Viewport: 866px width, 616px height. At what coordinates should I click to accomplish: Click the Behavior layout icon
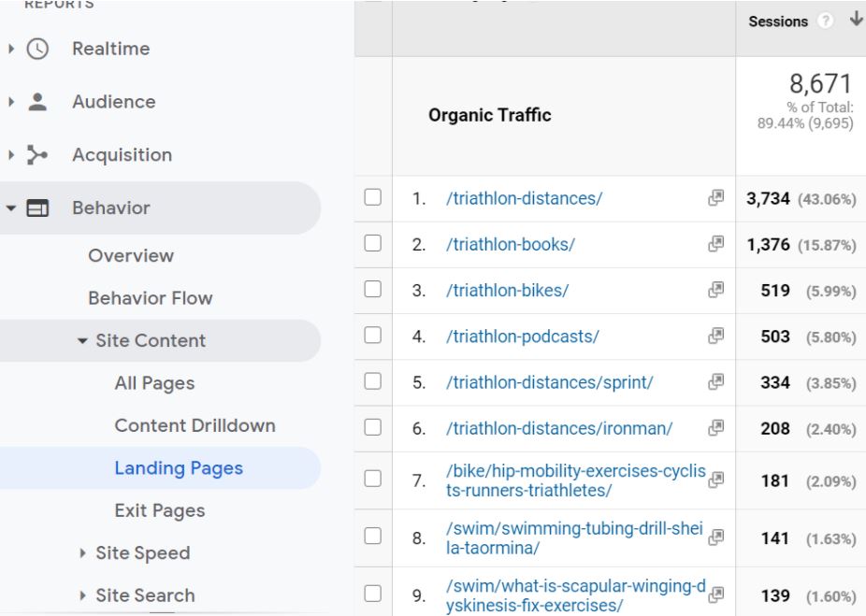click(37, 208)
